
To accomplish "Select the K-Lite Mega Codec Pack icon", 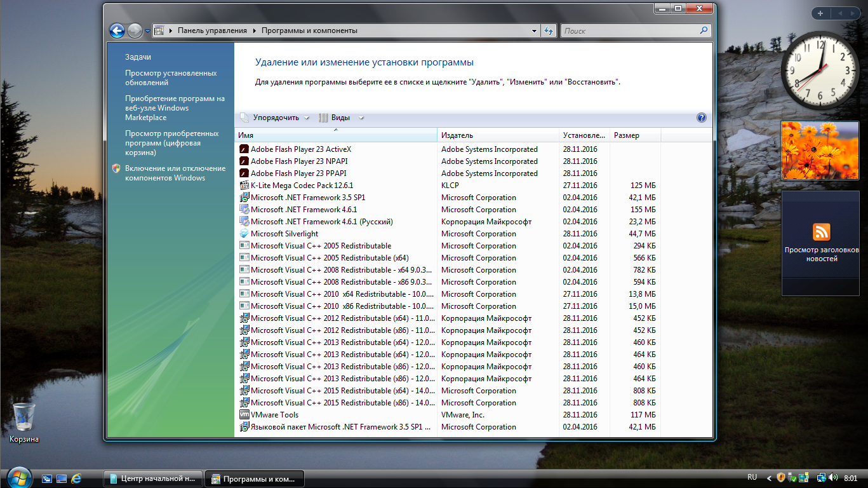I will (244, 186).
